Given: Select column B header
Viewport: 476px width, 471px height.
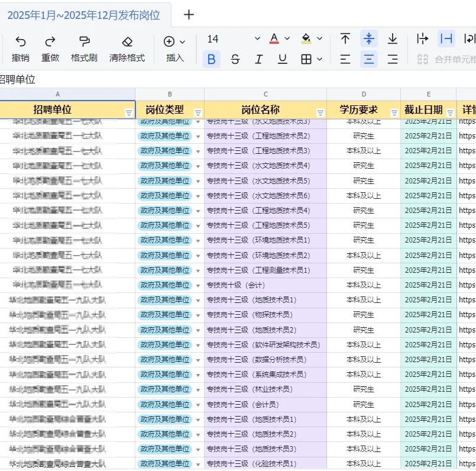Looking at the screenshot, I should (170, 94).
